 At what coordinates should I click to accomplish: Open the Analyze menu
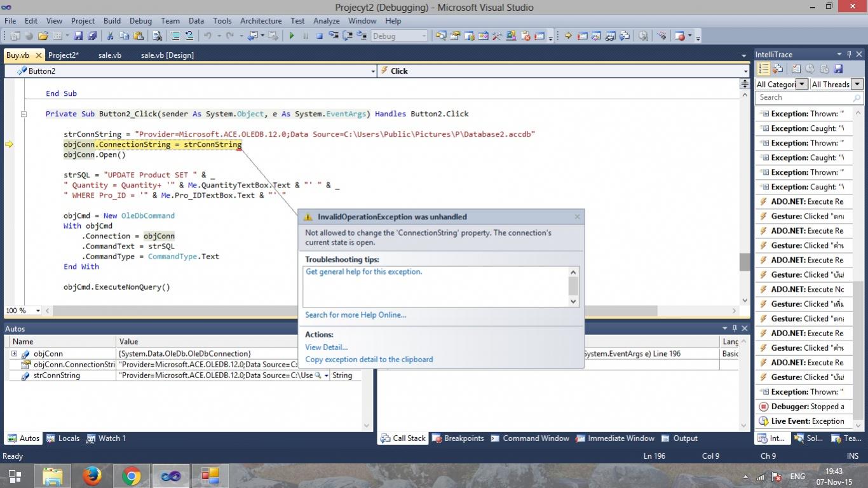pos(326,20)
